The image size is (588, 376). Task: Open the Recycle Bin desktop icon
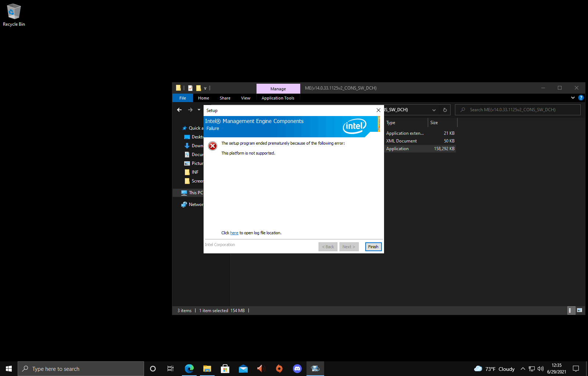click(x=14, y=15)
